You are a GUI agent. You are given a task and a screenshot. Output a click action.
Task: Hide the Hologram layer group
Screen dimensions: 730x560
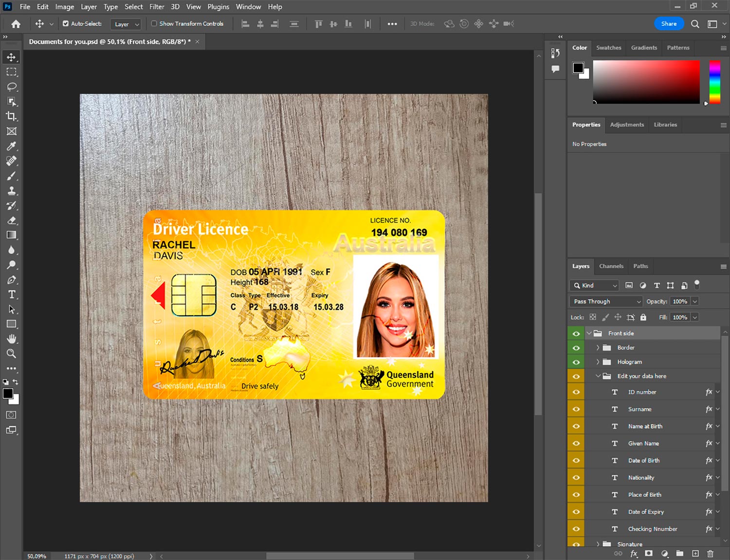(x=576, y=362)
